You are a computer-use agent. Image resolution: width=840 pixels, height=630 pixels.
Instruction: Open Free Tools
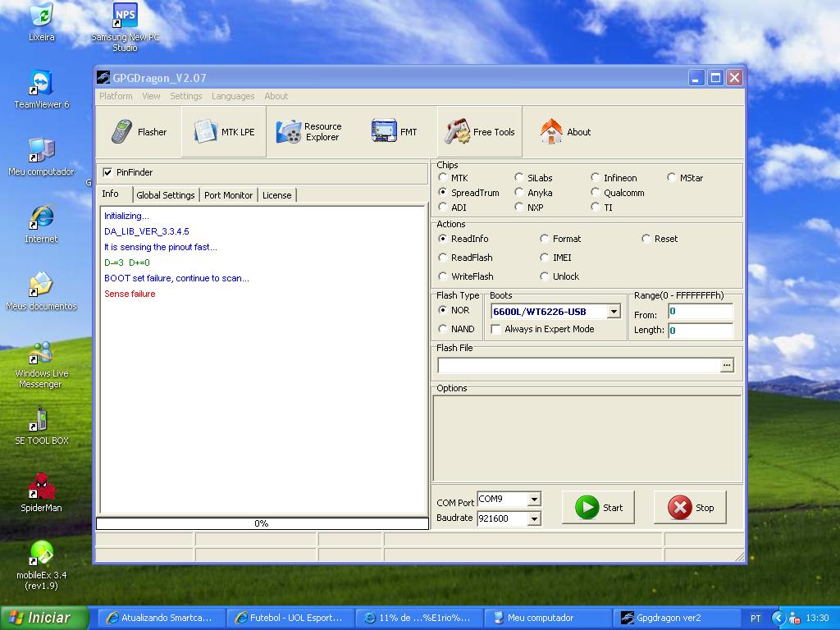(x=479, y=132)
